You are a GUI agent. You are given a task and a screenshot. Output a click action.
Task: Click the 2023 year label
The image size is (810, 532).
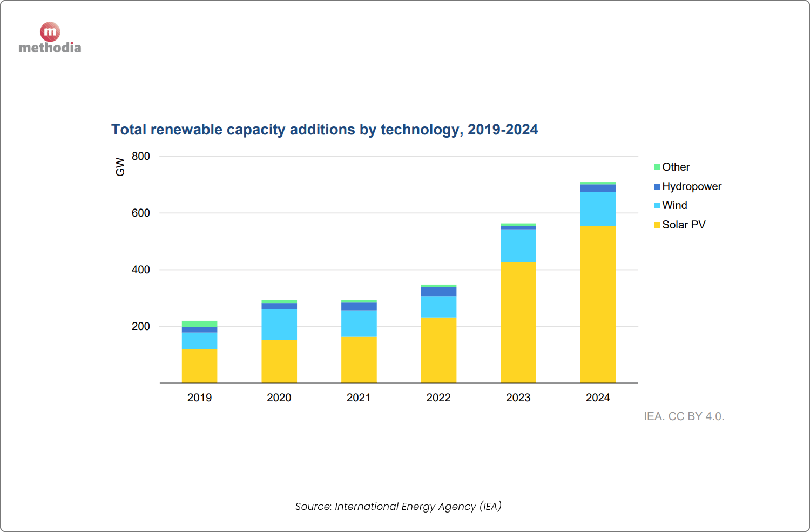[518, 398]
